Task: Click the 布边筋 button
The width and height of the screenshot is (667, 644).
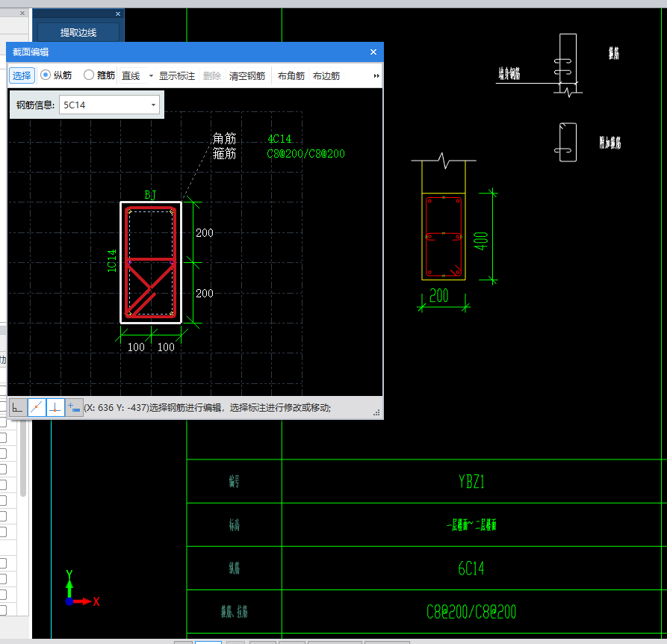Action: click(326, 75)
